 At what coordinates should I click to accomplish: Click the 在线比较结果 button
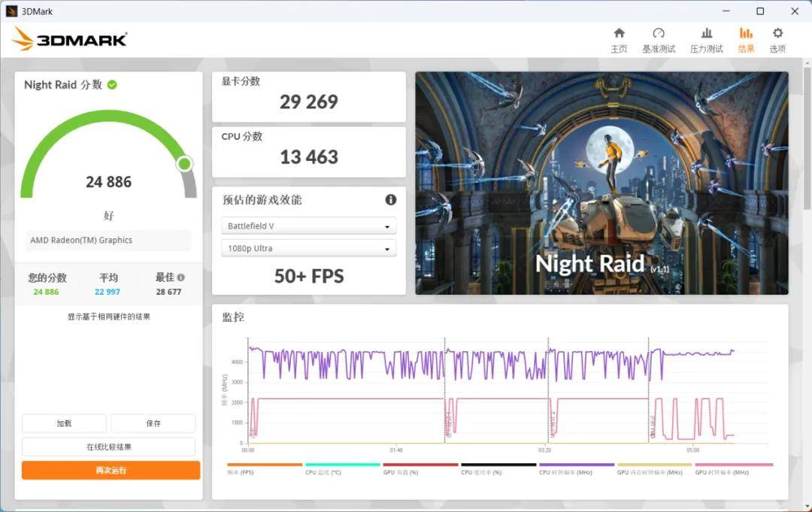(109, 447)
